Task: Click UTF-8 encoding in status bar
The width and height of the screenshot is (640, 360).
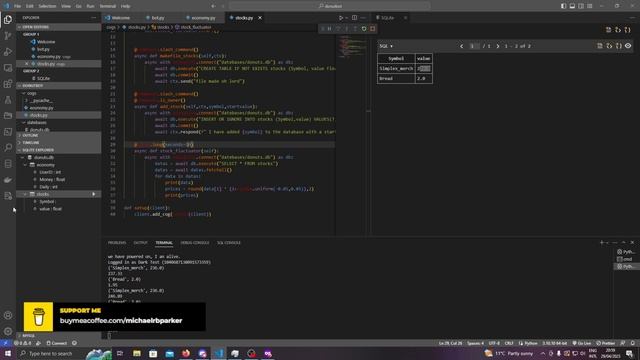Action: [494, 343]
